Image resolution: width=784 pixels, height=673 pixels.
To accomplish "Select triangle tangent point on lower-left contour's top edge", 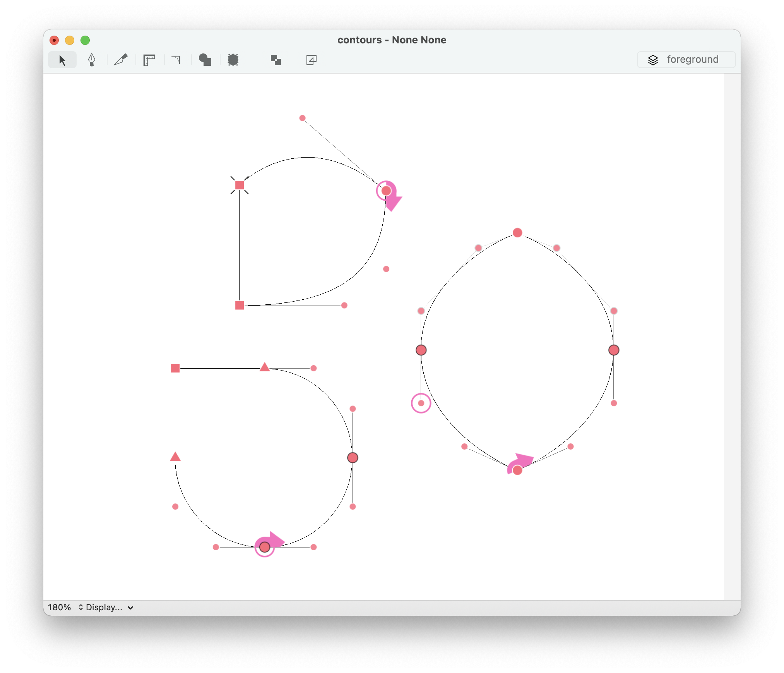I will point(265,367).
